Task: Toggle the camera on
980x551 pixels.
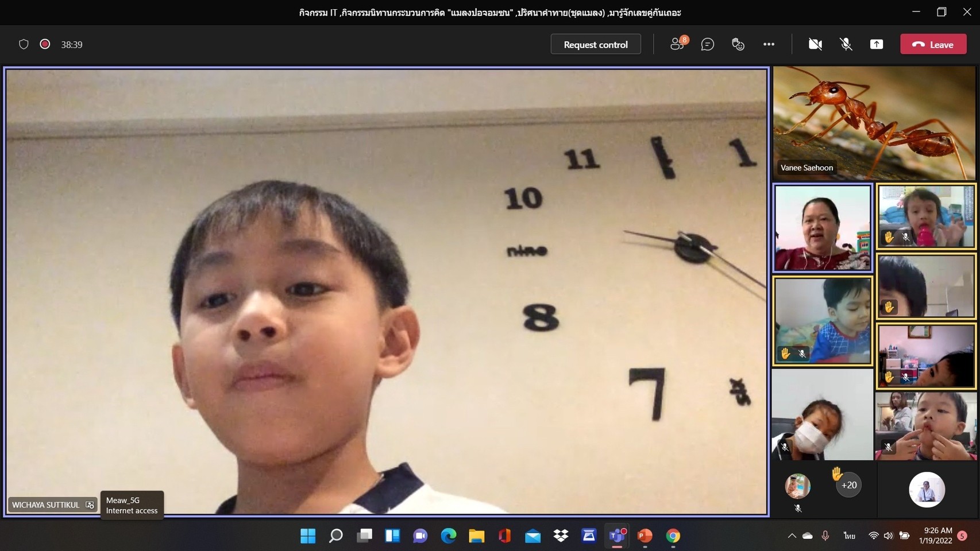Action: [815, 44]
